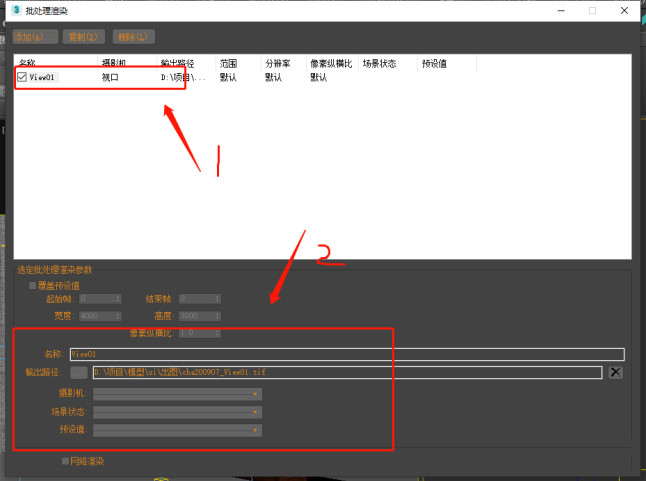Click the 3ds Max icon in the title bar
The height and width of the screenshot is (481, 646).
point(16,10)
